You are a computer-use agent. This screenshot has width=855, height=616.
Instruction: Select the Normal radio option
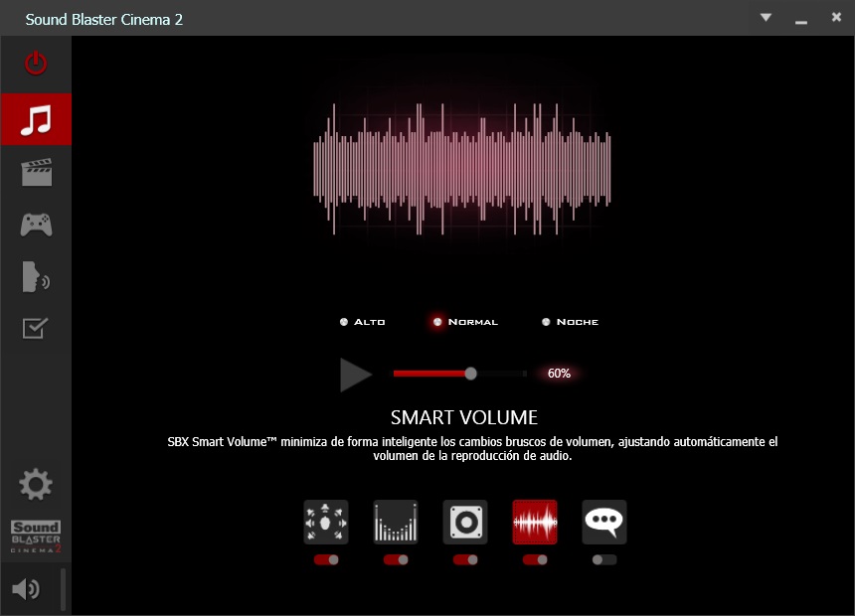(x=465, y=322)
